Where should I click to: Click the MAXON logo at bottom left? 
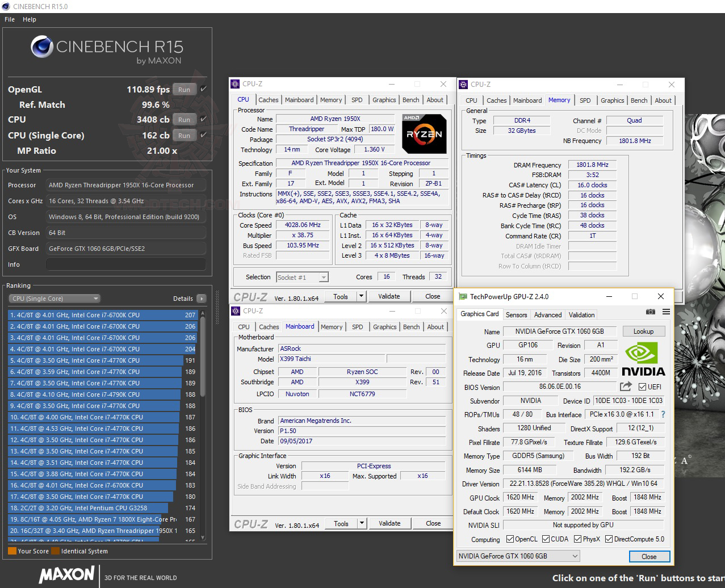pyautogui.click(x=66, y=575)
